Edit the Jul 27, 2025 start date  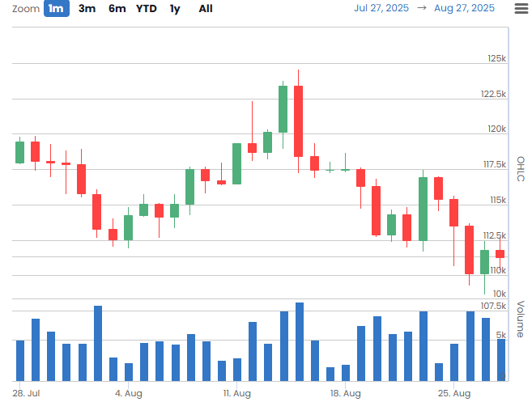click(381, 8)
